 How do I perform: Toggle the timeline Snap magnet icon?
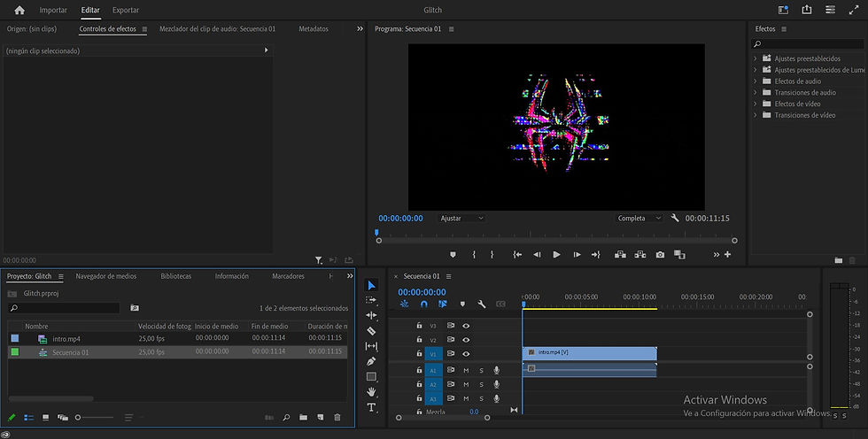[423, 304]
